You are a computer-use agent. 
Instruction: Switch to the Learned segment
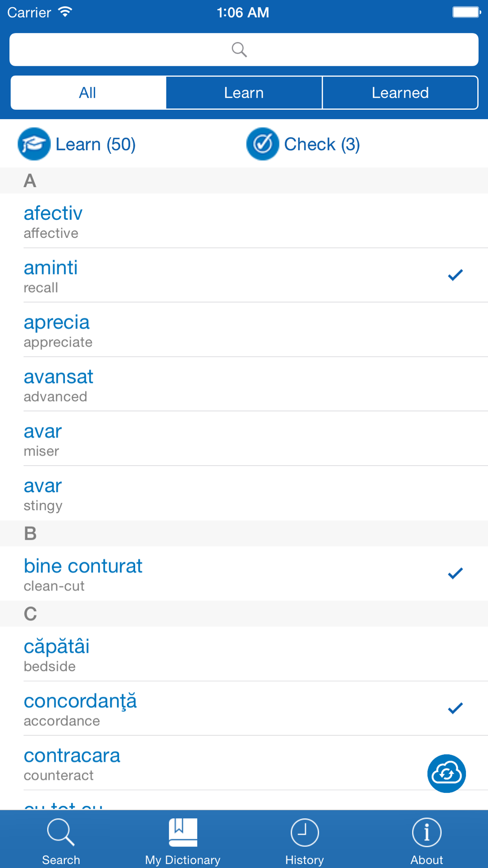[x=400, y=92]
